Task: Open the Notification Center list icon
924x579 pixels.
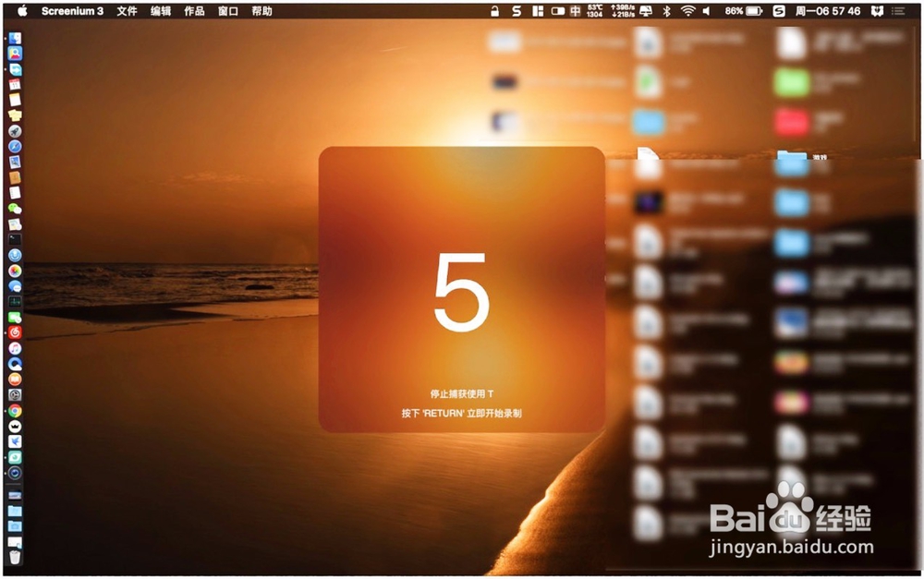Action: tap(898, 10)
